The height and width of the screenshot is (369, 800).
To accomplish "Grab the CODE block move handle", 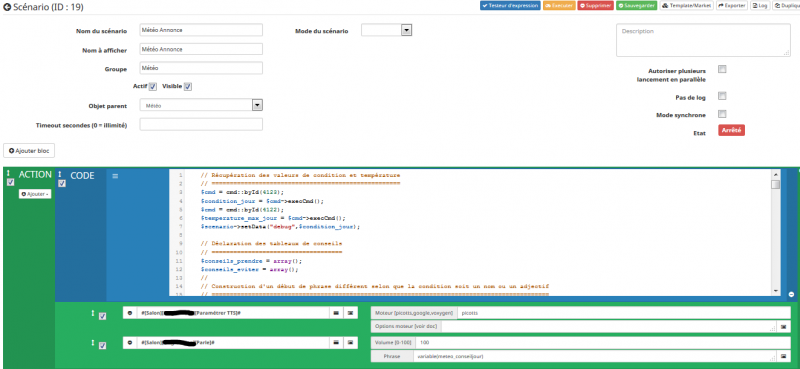I will (60, 174).
